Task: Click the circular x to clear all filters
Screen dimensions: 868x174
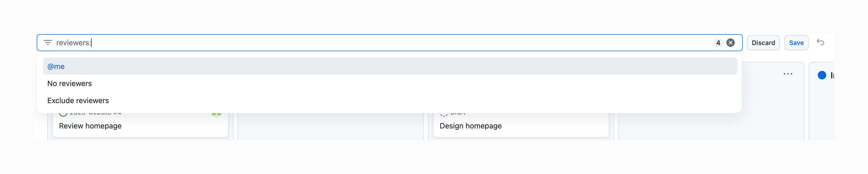Action: (x=730, y=43)
